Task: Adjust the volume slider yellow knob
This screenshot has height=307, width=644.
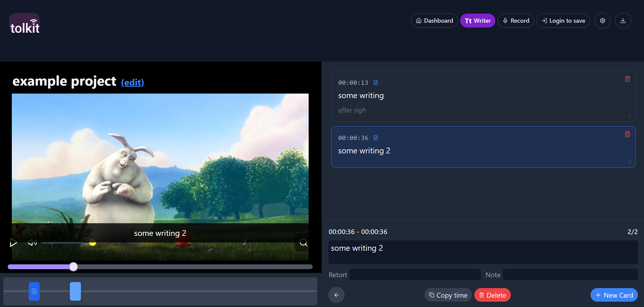Action: pos(93,243)
